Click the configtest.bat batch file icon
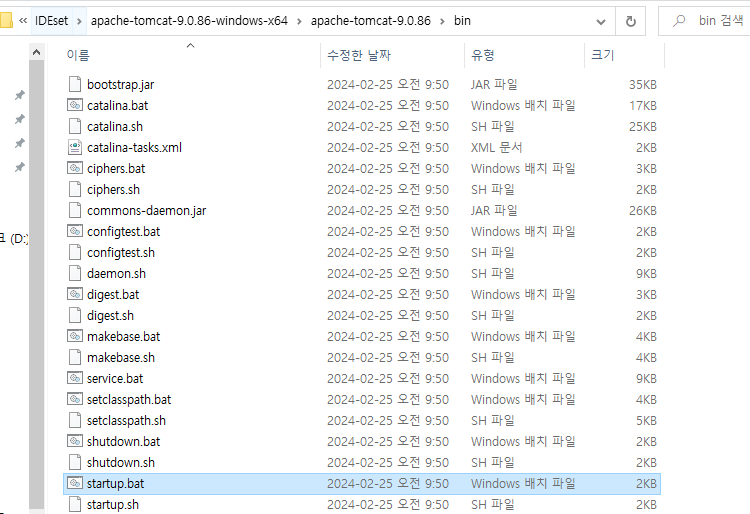Viewport: 750px width, 514px height. coord(75,231)
